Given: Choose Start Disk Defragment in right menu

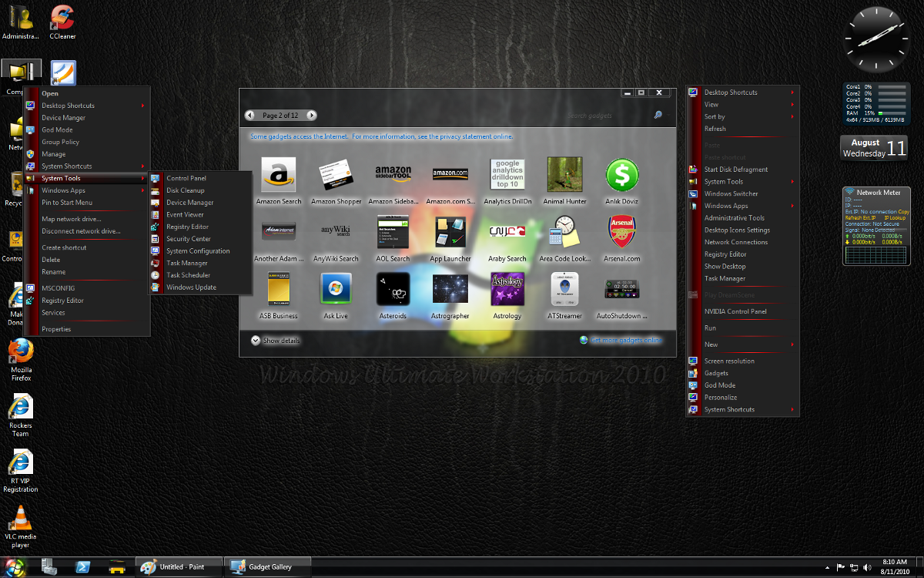Looking at the screenshot, I should pyautogui.click(x=743, y=170).
